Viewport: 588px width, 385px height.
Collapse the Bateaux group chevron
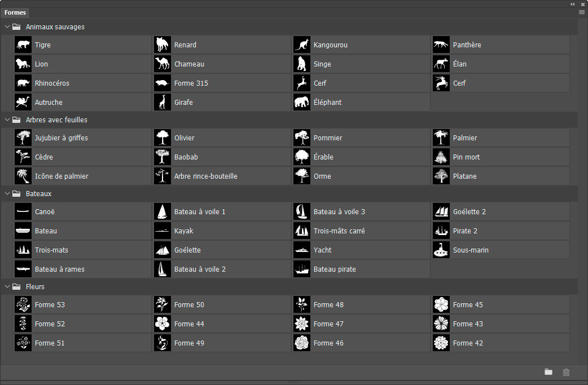7,194
